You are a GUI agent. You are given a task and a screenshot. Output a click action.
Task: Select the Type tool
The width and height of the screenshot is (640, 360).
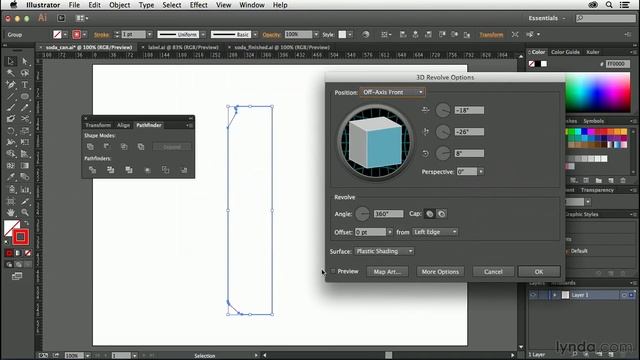tap(25, 85)
